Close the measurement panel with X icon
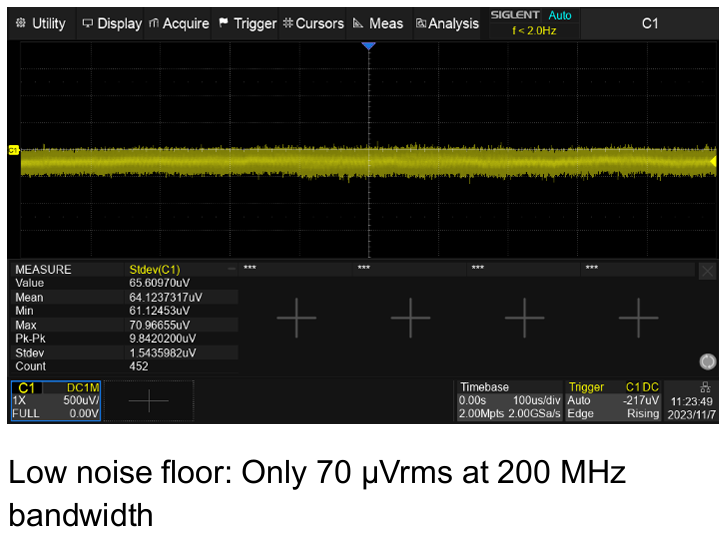726x533 pixels. (x=707, y=271)
